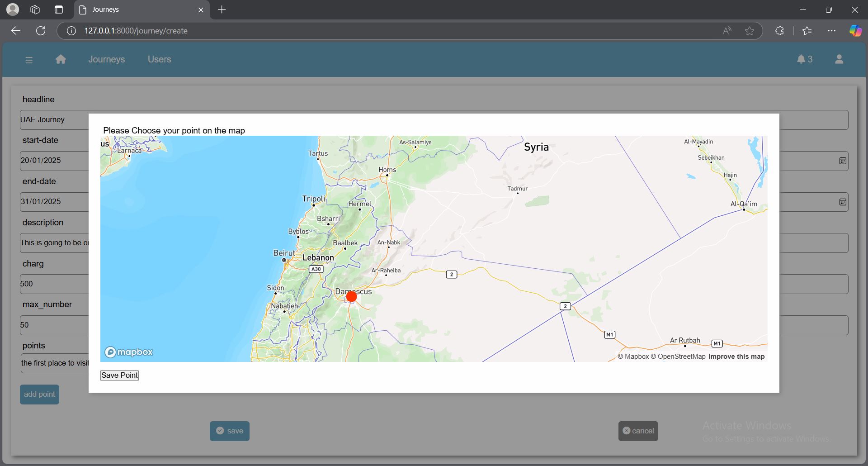Image resolution: width=868 pixels, height=466 pixels.
Task: Click the Mapbox logo on map
Action: (129, 352)
